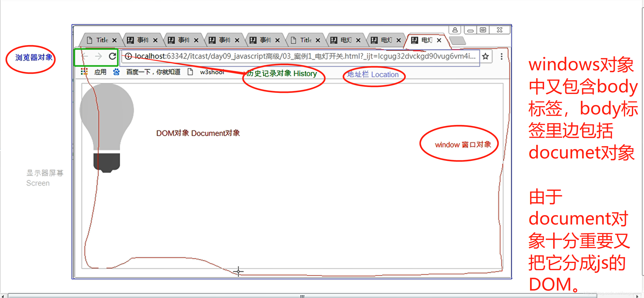The height and width of the screenshot is (298, 644).
Task: Open a new tab with blank tab button
Action: click(457, 41)
